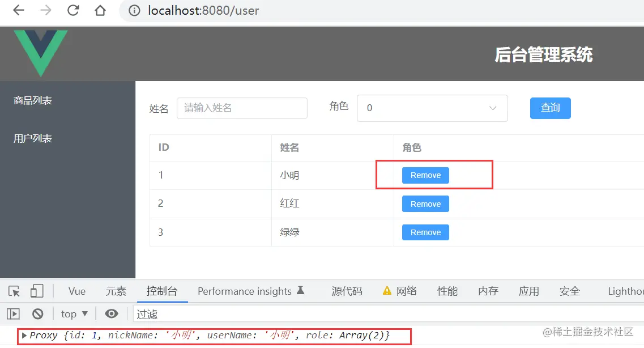The image size is (644, 348).
Task: Clear console with the ban icon
Action: point(37,314)
